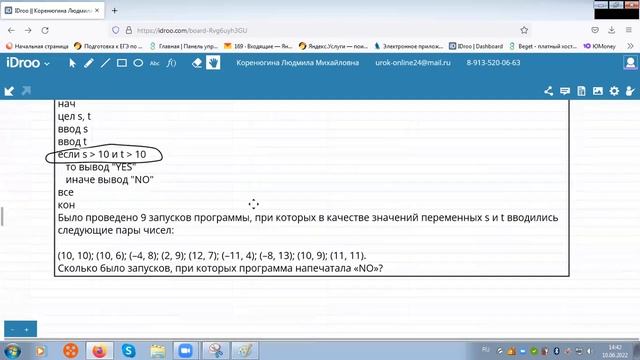
Task: Open the Beget платный хост bookmark
Action: 543,46
